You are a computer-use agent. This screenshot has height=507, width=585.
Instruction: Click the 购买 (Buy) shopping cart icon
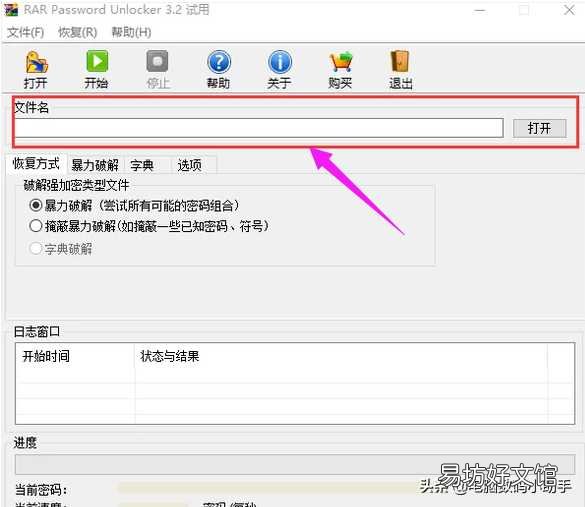340,70
